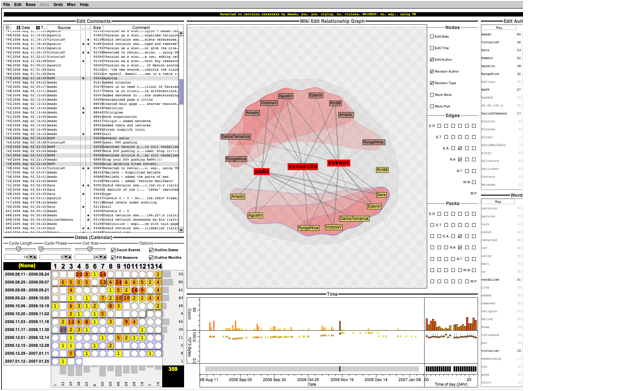Screen dimensions: 636x391
Task: Click the vandalism row in Words list
Action: pyautogui.click(x=501, y=279)
